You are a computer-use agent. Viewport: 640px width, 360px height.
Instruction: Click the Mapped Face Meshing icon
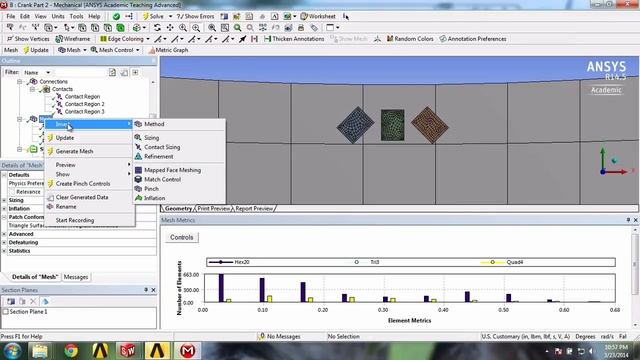pyautogui.click(x=138, y=170)
